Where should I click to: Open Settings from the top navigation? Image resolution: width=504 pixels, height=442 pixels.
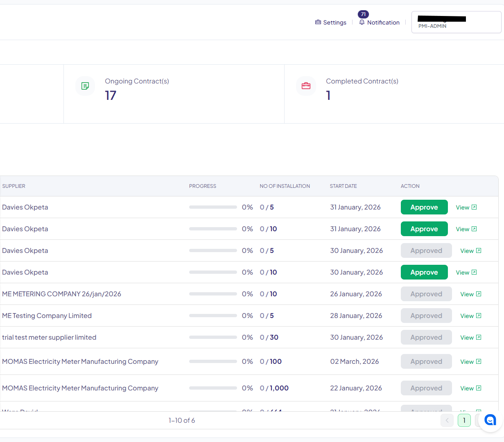(334, 23)
